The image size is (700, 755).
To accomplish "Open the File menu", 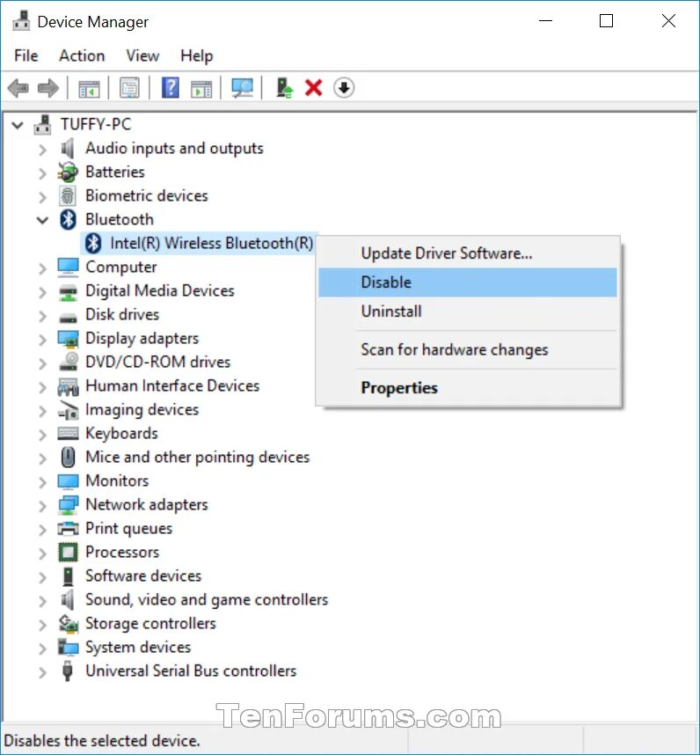I will pyautogui.click(x=26, y=55).
